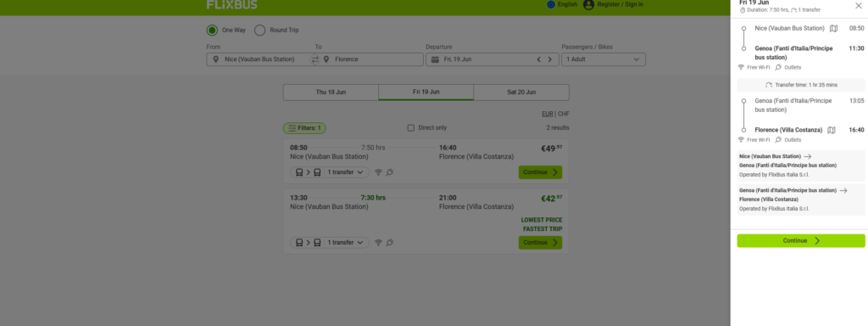Continue with the €42.97 trip
868x326 pixels.
click(x=540, y=242)
